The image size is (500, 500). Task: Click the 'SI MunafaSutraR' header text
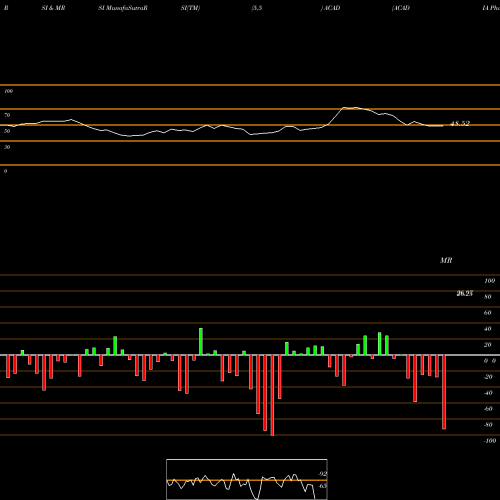coord(123,8)
